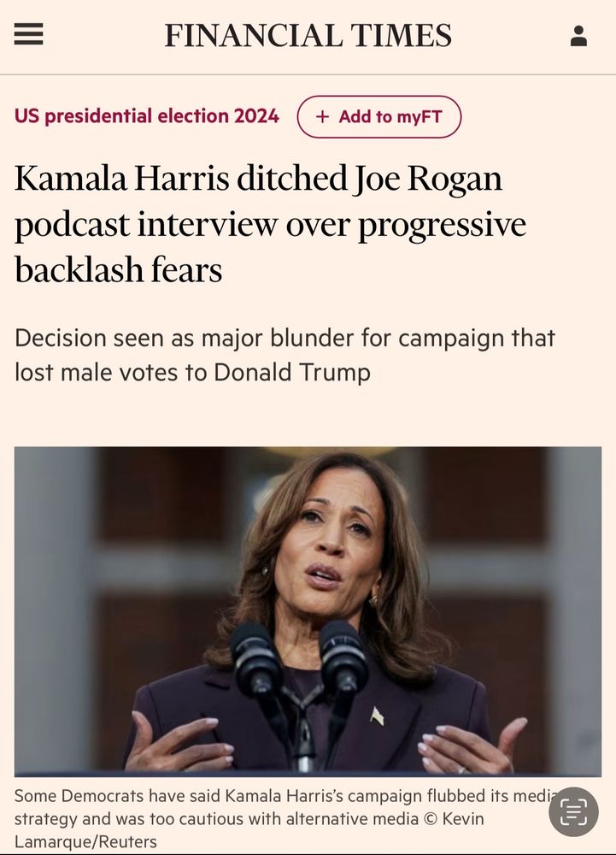Select Donald Trump in the standfirst text
The width and height of the screenshot is (616, 855).
[x=292, y=373]
